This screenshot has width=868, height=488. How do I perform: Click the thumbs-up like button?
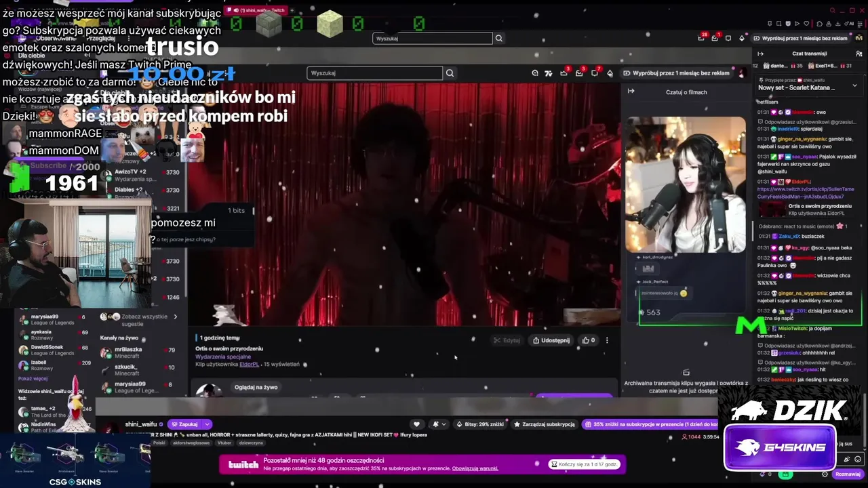pyautogui.click(x=589, y=340)
